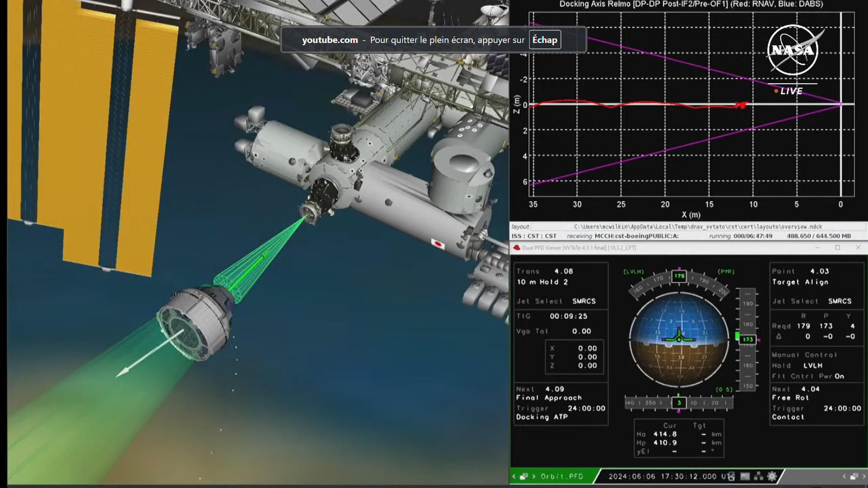Click the Reqd roll value 179
This screenshot has width=868, height=488.
click(803, 326)
